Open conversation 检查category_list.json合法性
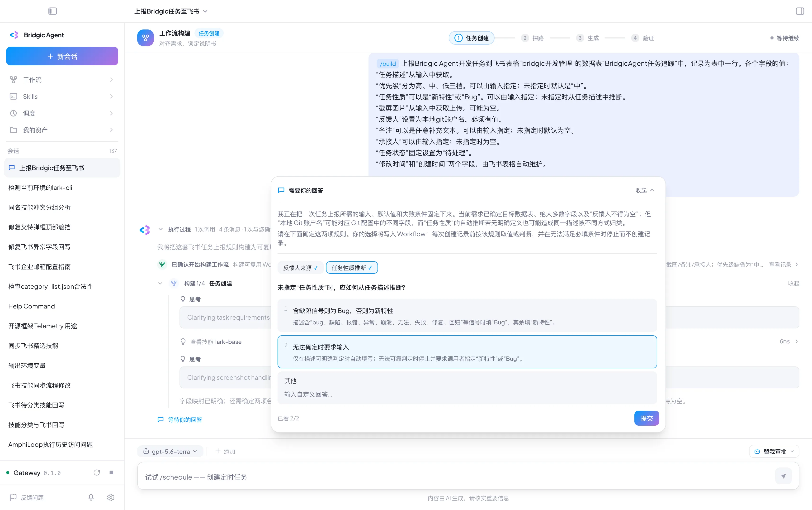This screenshot has height=510, width=812. [62, 286]
